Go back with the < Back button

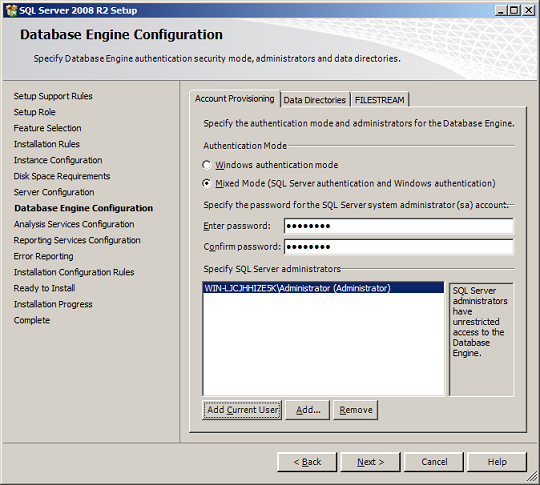[x=307, y=462]
